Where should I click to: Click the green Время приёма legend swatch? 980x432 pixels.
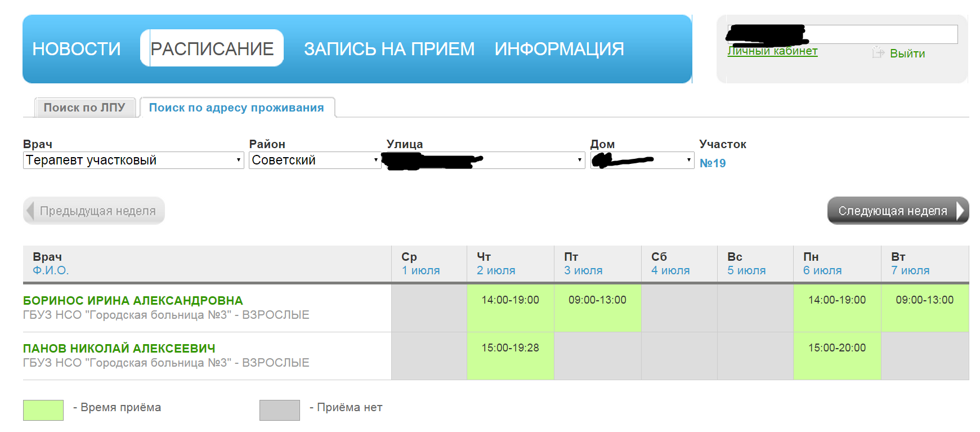coord(43,410)
